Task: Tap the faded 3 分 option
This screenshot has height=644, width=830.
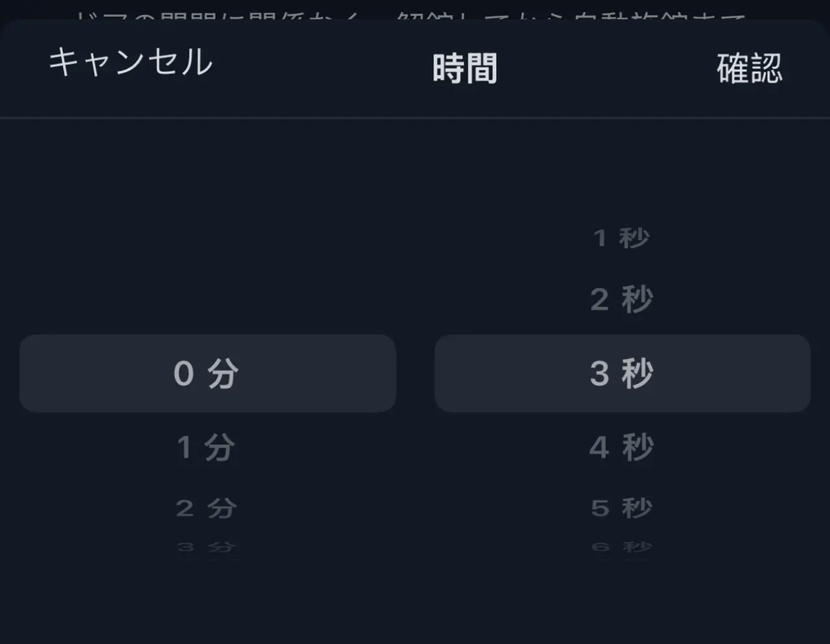Action: (x=206, y=547)
